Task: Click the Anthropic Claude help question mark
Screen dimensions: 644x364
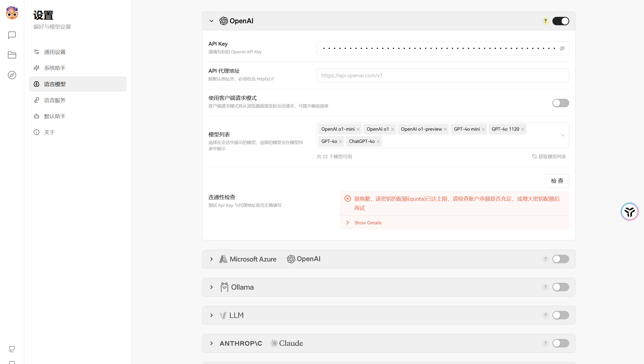Action: [x=545, y=343]
